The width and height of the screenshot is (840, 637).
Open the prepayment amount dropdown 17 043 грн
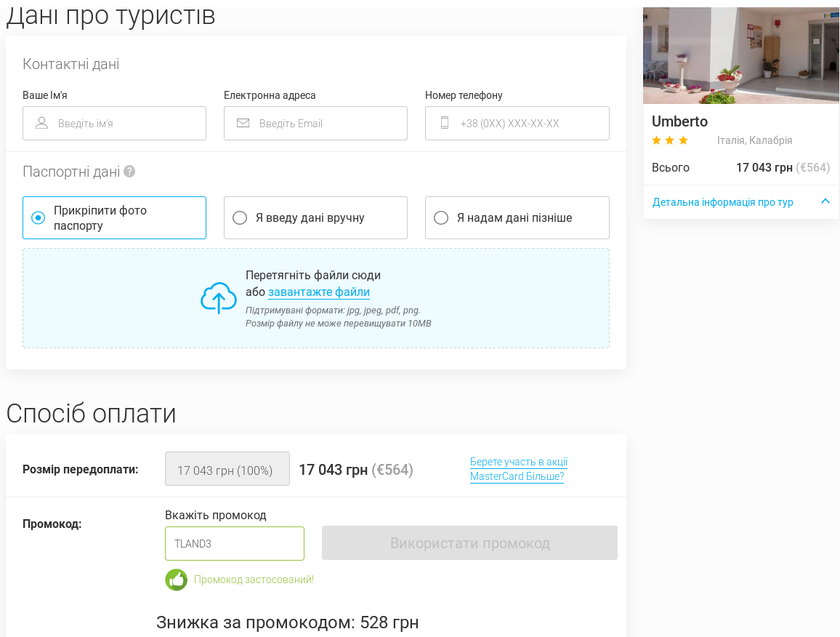tap(227, 469)
